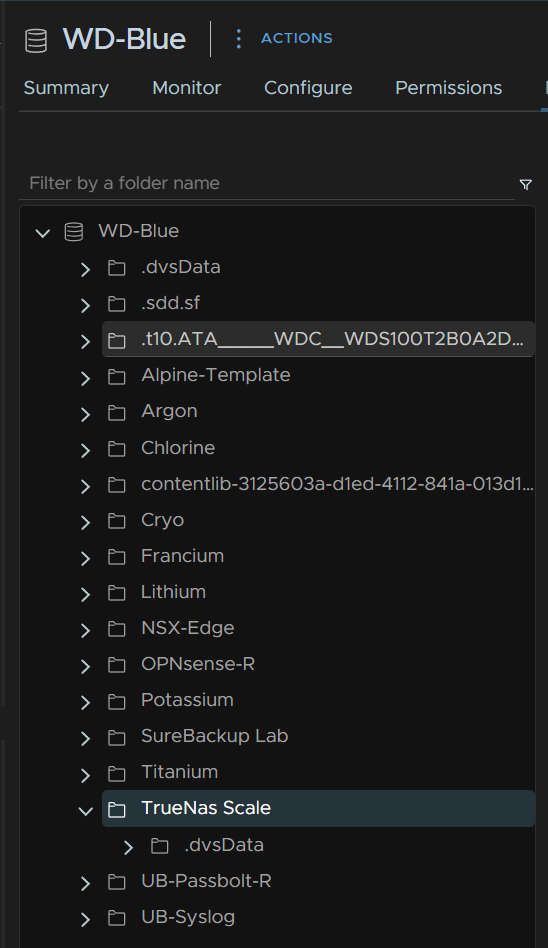
Task: Switch to the Monitor tab
Action: [x=186, y=88]
